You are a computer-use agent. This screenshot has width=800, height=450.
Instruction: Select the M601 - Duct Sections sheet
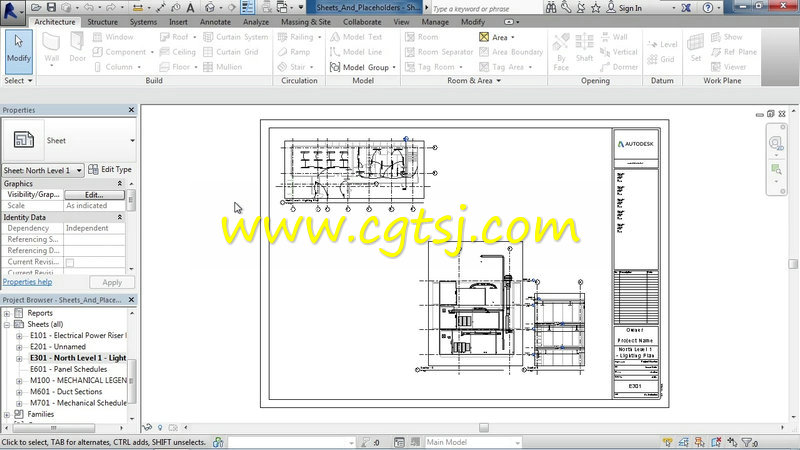tap(66, 392)
